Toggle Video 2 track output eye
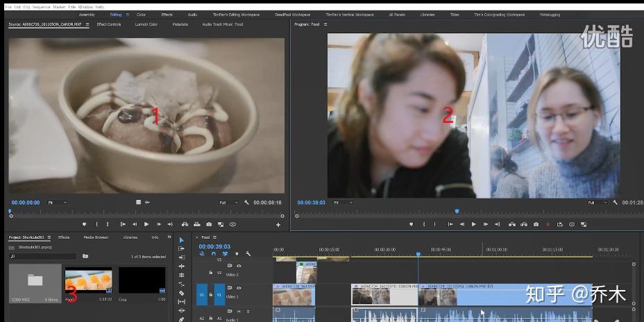644x322 pixels. point(239,266)
